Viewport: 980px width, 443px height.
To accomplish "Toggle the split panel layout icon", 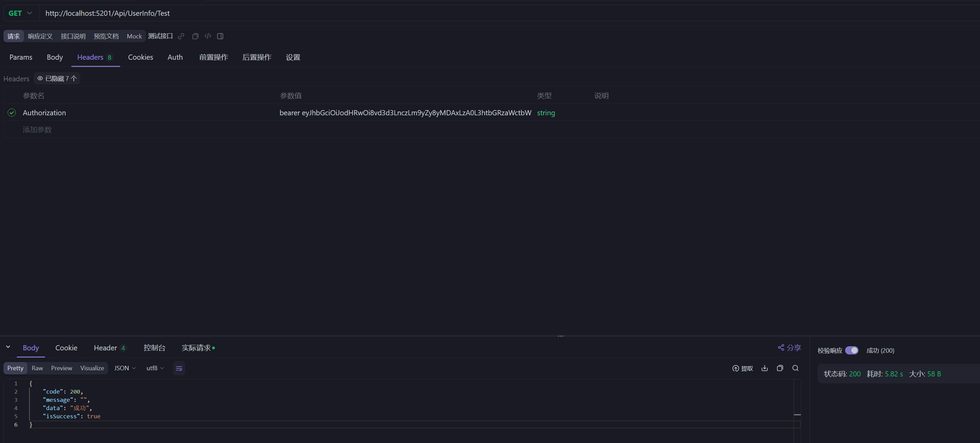I will [220, 36].
